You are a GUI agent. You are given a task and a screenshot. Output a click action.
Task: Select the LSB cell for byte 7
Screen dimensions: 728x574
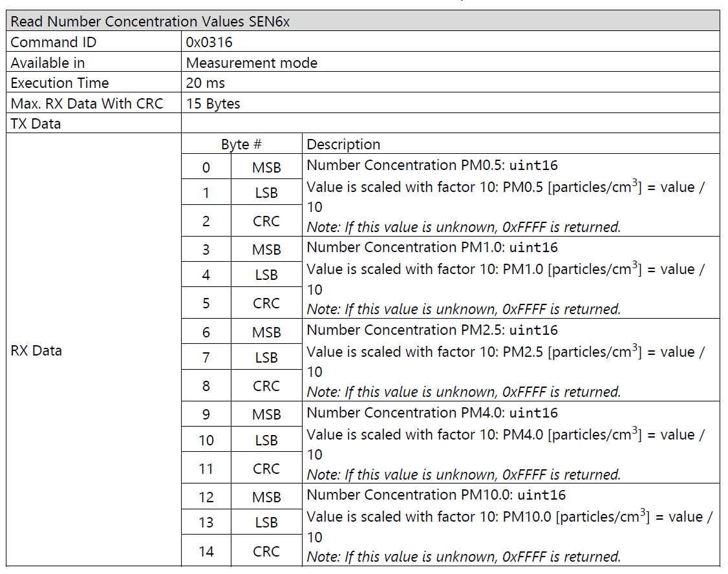pos(266,357)
